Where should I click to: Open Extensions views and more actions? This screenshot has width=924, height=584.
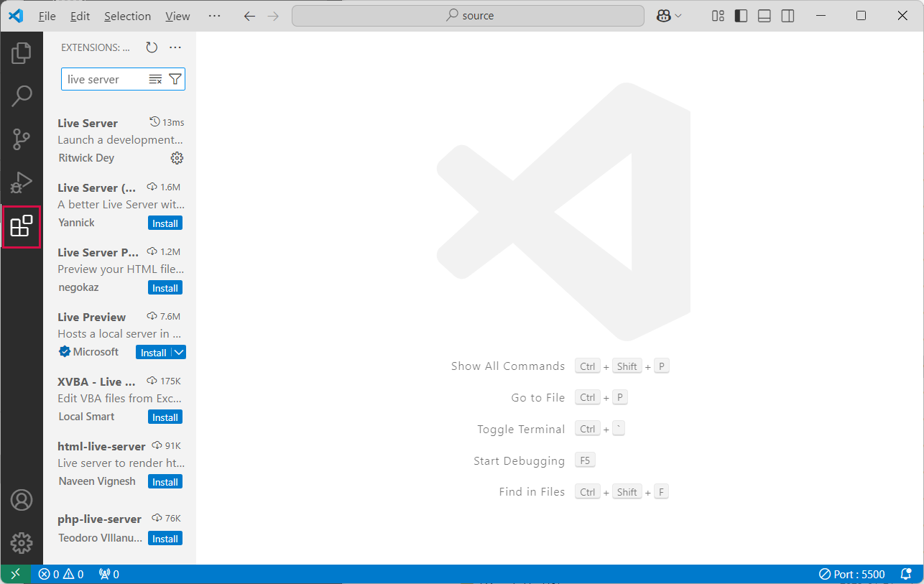[x=175, y=47]
